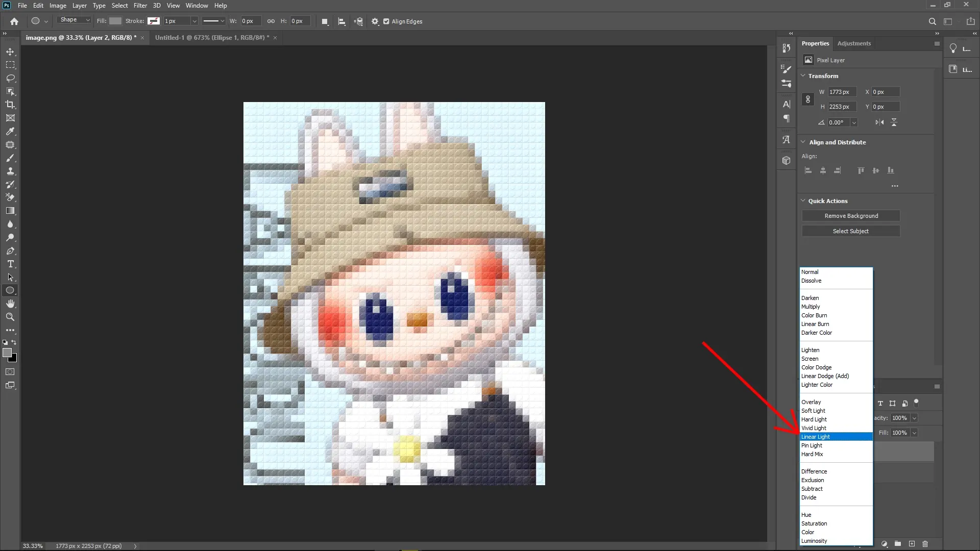Viewport: 980px width, 551px height.
Task: Open the 3D panel from the right dock
Action: coord(786,160)
